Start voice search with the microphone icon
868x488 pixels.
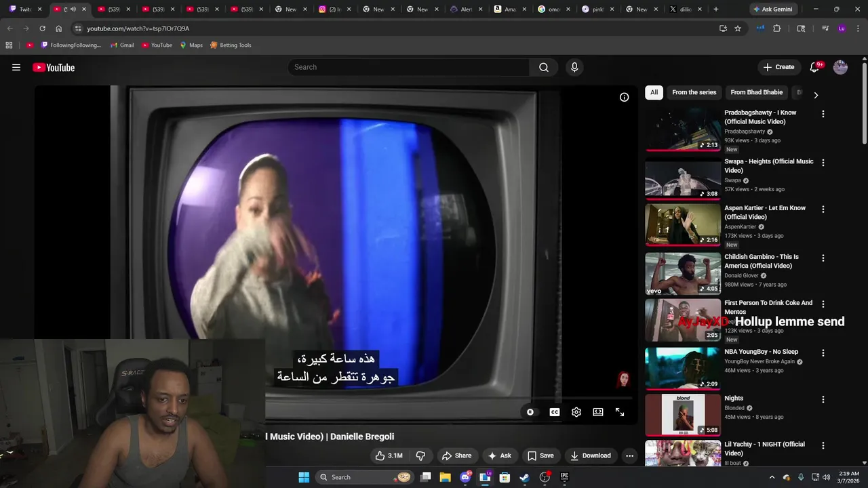pyautogui.click(x=574, y=67)
